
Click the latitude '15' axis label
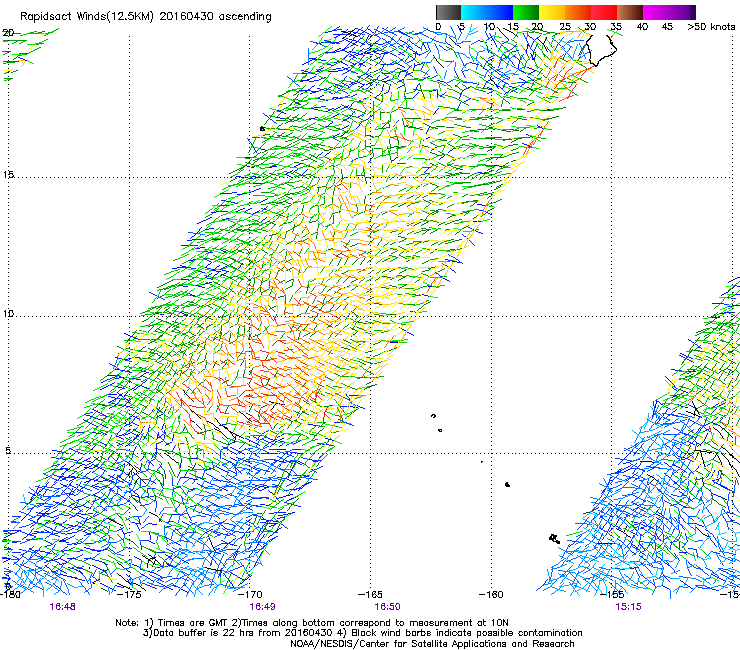[x=8, y=175]
